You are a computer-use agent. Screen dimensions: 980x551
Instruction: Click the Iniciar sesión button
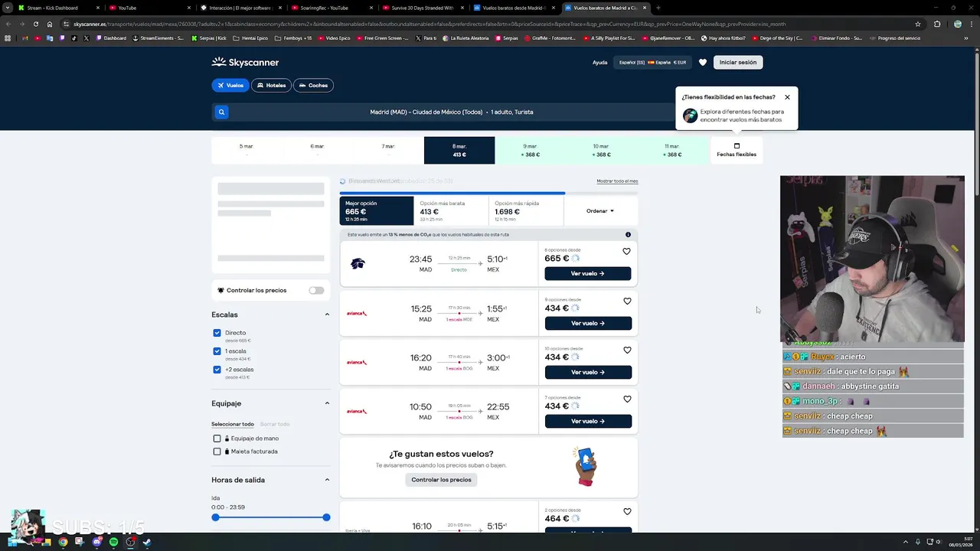(738, 63)
